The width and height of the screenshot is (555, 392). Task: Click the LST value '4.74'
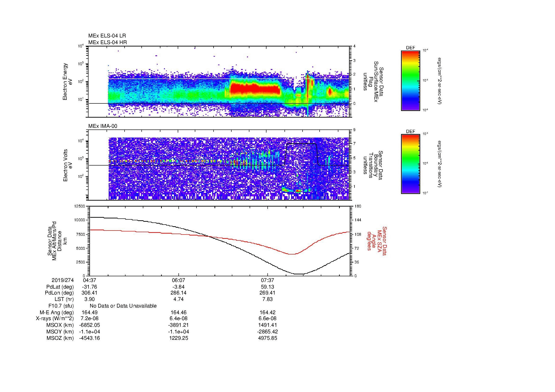click(x=178, y=299)
